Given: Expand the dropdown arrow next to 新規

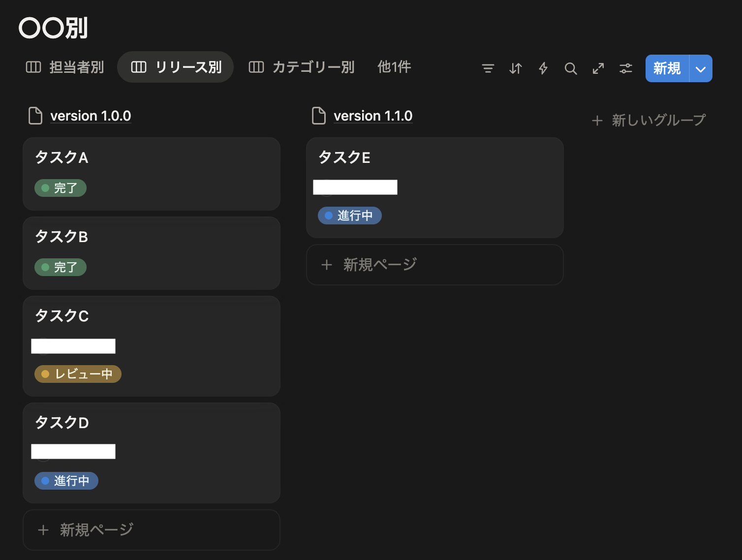Looking at the screenshot, I should click(701, 68).
